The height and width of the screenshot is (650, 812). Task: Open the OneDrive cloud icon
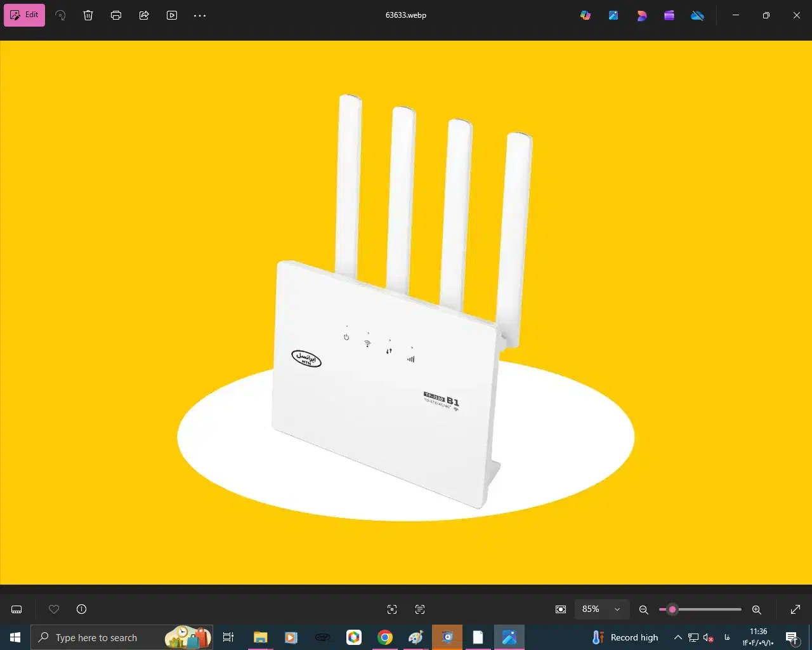pyautogui.click(x=697, y=15)
